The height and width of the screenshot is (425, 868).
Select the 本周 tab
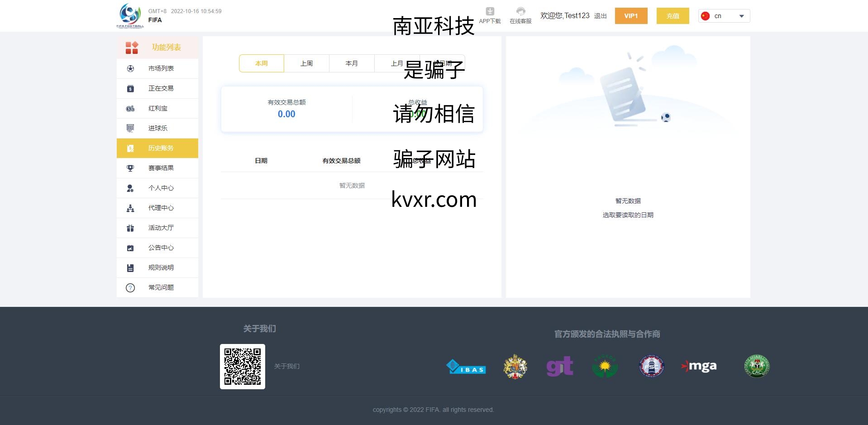pos(262,63)
